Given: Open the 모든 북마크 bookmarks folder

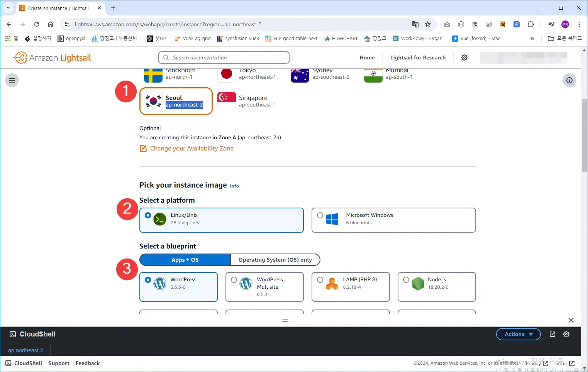Looking at the screenshot, I should coord(565,39).
